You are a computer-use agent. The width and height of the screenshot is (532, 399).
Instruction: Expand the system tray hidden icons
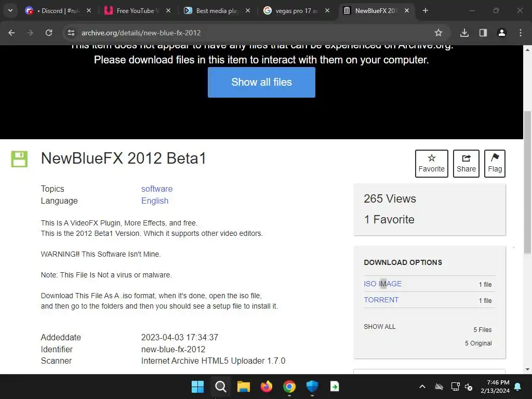[x=422, y=387]
